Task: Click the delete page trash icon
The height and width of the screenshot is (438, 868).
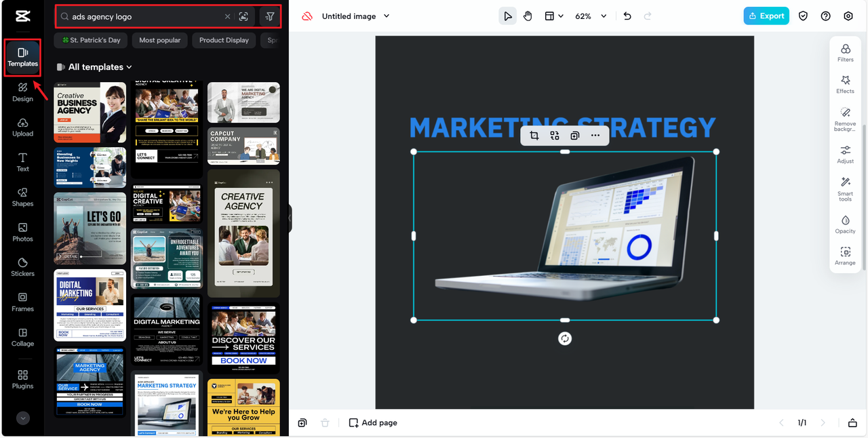Action: point(325,422)
